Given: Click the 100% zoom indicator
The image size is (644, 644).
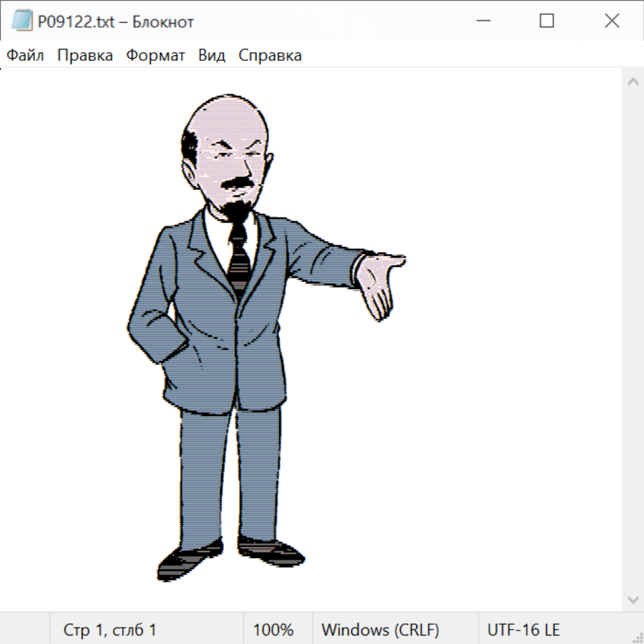Looking at the screenshot, I should [x=273, y=630].
